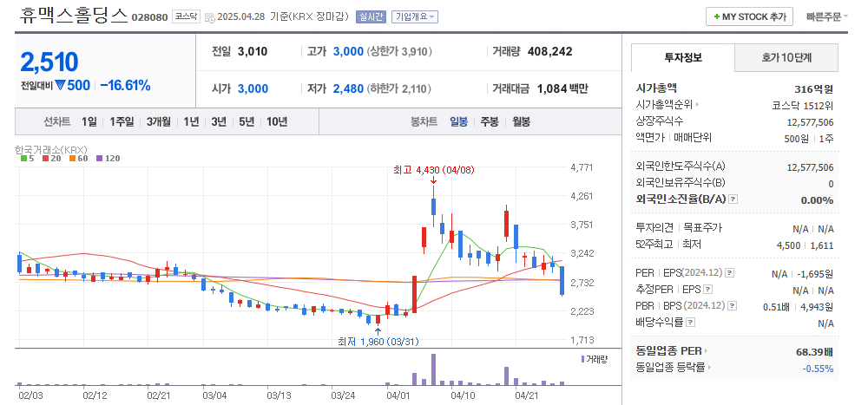
Task: Click the 휴맥스홀딩스 stock name heading
Action: [74, 16]
